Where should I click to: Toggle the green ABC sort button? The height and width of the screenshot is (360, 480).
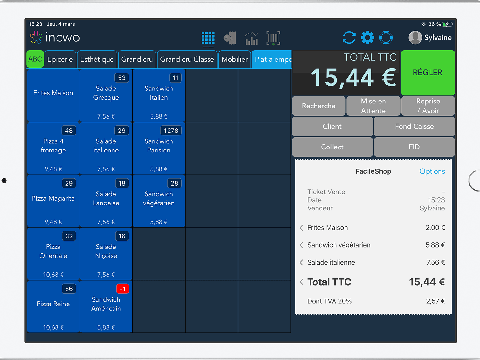[35, 59]
